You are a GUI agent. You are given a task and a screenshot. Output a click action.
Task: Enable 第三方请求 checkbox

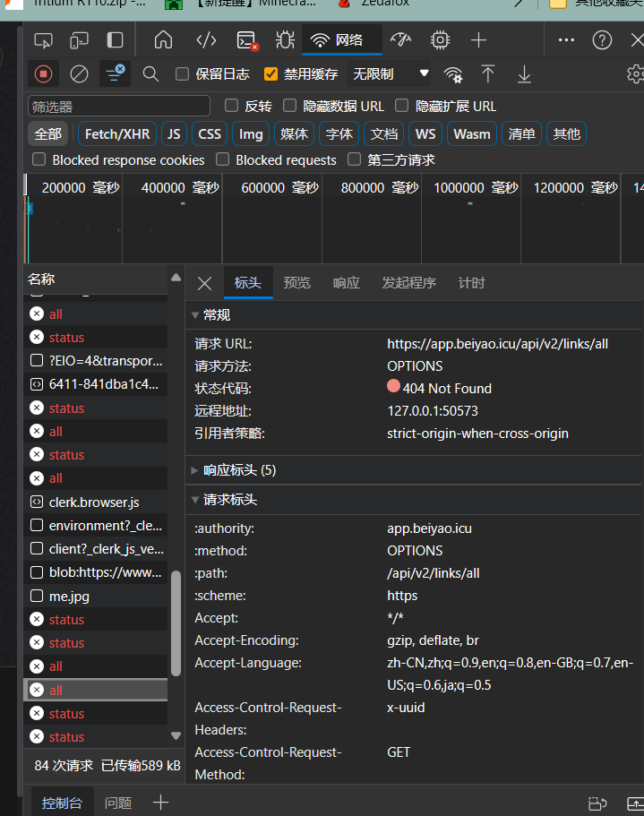coord(355,159)
